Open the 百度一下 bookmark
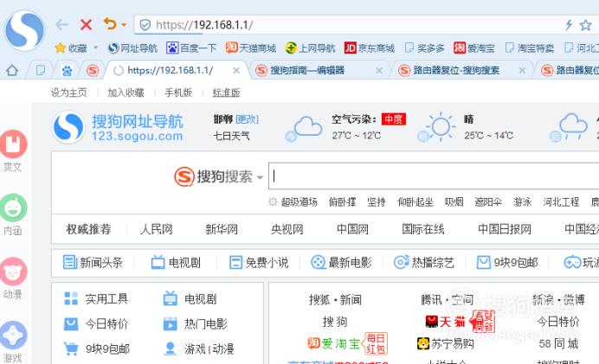Image resolution: width=599 pixels, height=364 pixels. tap(191, 48)
